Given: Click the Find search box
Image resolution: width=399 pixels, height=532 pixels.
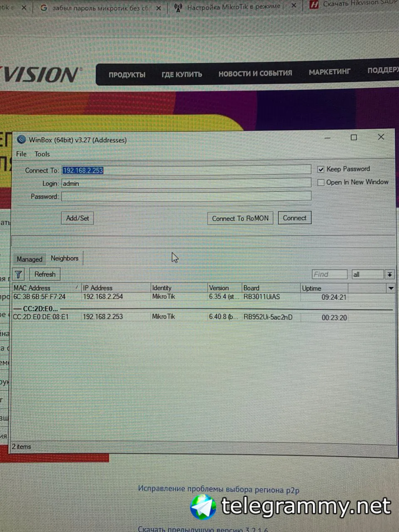Looking at the screenshot, I should (x=329, y=274).
